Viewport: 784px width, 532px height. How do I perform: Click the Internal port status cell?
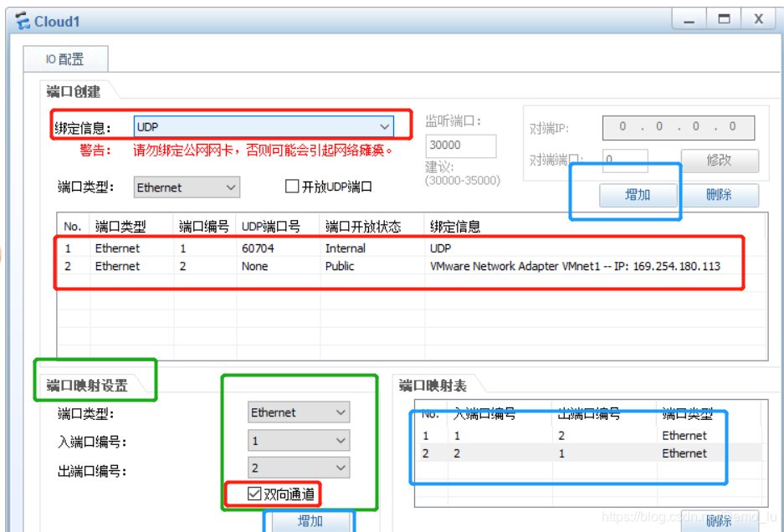pyautogui.click(x=345, y=248)
